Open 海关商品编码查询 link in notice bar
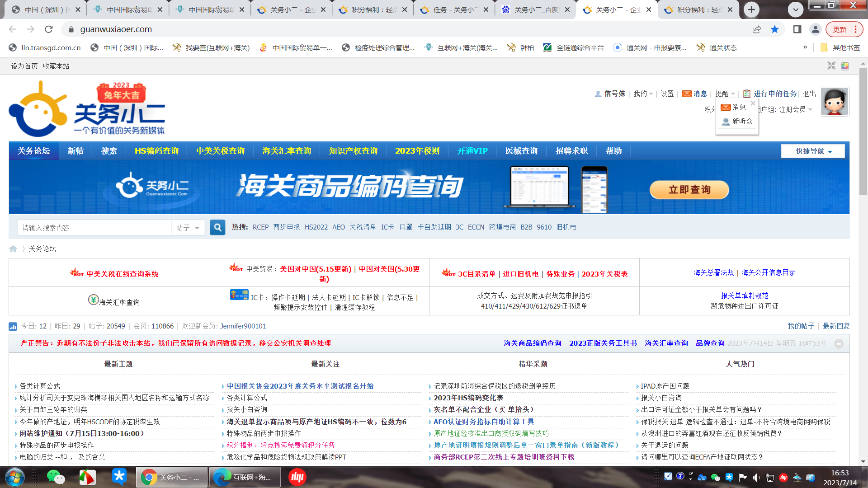The width and height of the screenshot is (868, 488). coord(533,343)
